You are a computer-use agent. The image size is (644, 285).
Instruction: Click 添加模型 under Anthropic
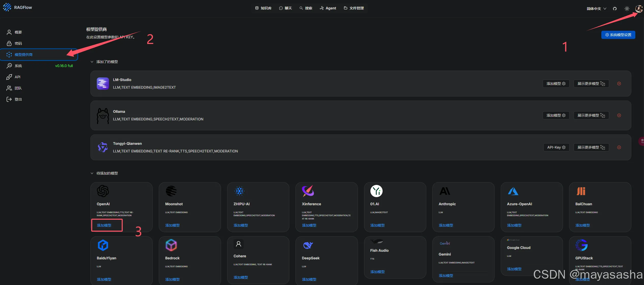tap(446, 225)
